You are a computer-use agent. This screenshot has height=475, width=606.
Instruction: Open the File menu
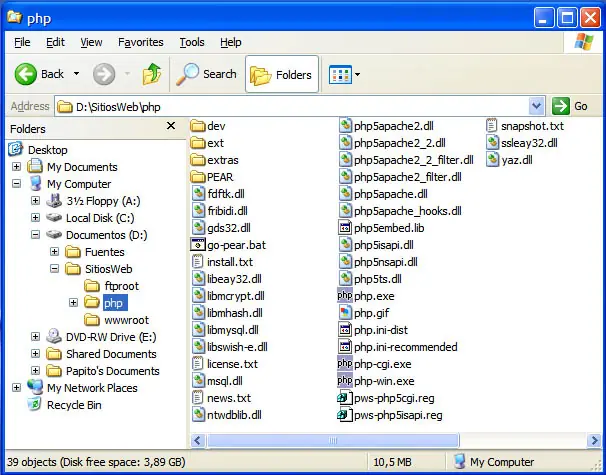[22, 42]
